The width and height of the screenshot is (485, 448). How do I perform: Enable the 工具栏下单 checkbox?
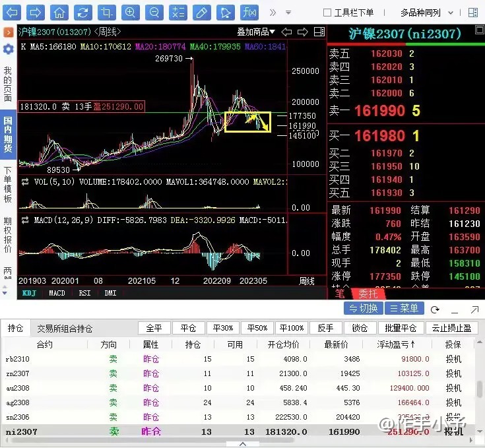(327, 13)
